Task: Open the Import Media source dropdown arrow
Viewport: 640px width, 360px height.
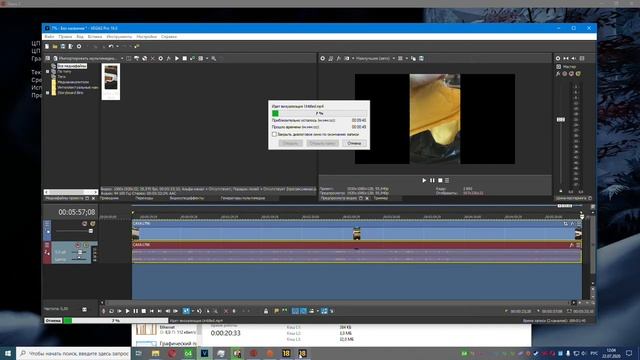Action: (122, 58)
